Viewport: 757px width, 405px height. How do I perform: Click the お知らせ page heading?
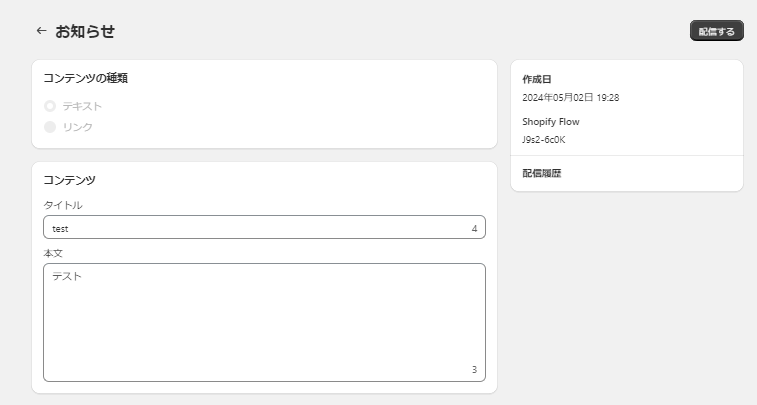coord(85,31)
